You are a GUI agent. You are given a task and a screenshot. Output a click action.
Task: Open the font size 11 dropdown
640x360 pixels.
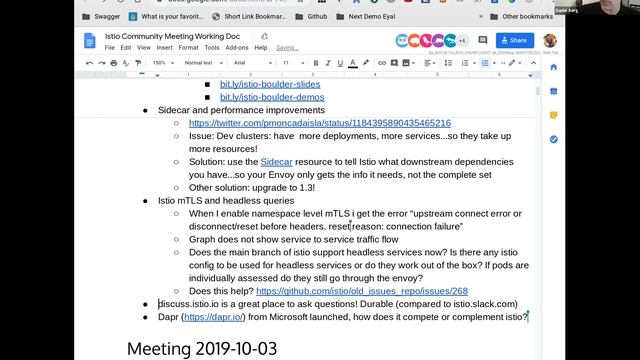293,63
